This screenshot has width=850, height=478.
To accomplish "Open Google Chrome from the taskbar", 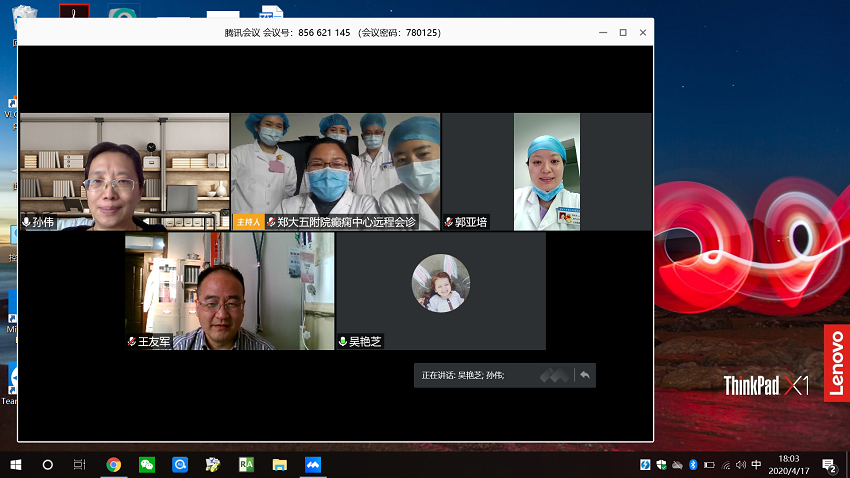I will coord(114,465).
